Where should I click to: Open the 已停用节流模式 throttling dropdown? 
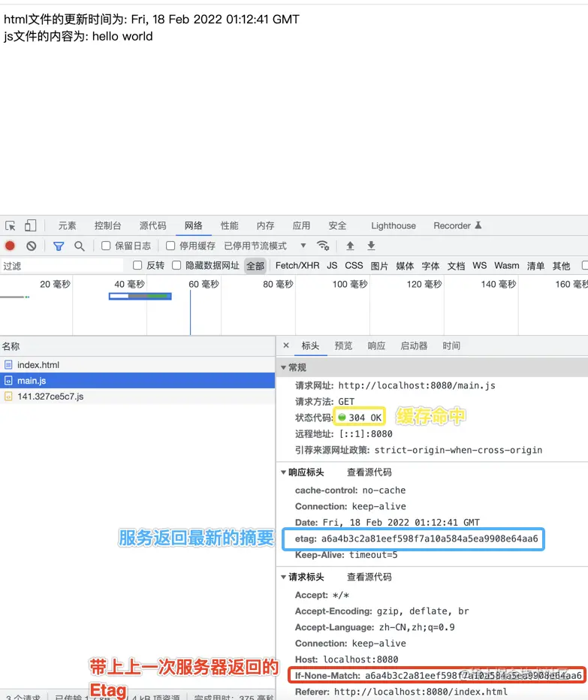pos(264,246)
